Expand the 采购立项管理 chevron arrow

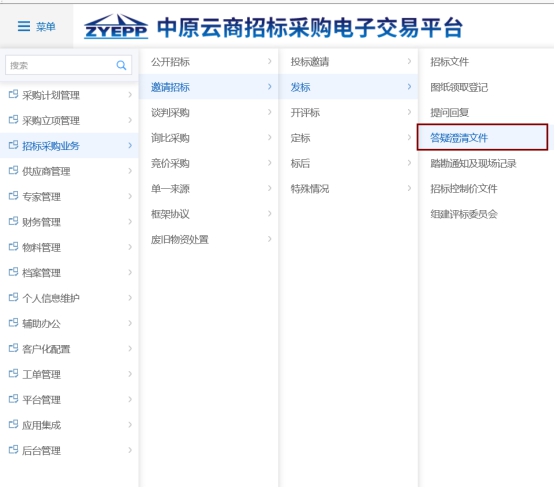(130, 120)
